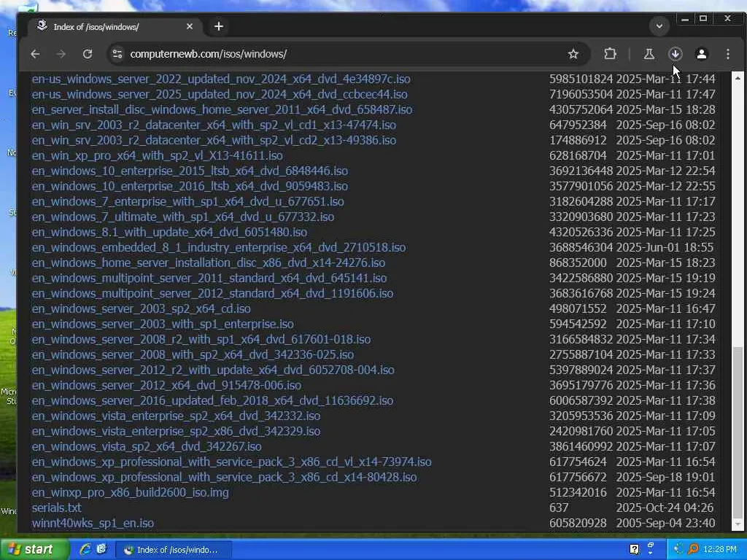Open windows_server_2016_updated_feb_2018 link

pyautogui.click(x=212, y=400)
